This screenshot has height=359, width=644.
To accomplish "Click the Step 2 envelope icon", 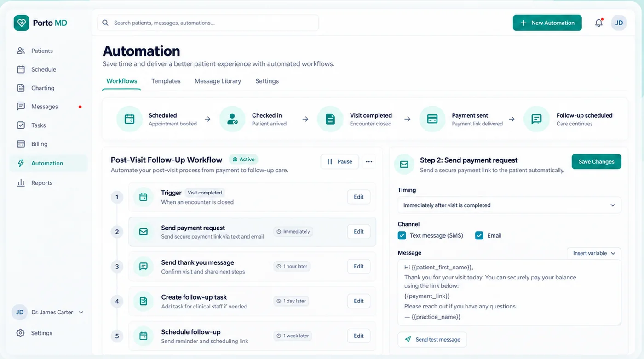I will 404,164.
